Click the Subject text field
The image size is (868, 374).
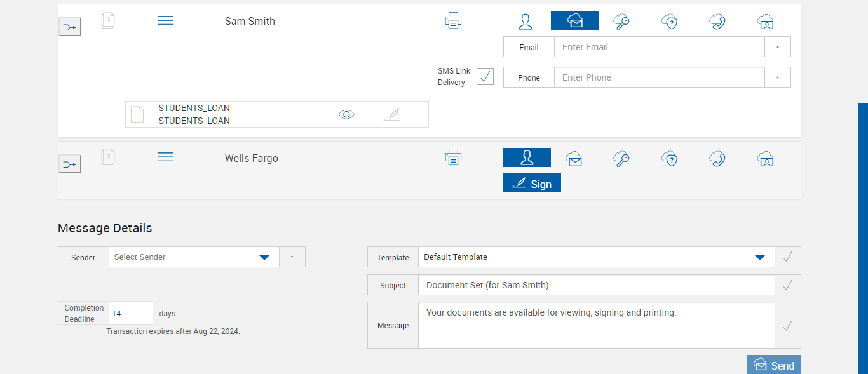[596, 285]
